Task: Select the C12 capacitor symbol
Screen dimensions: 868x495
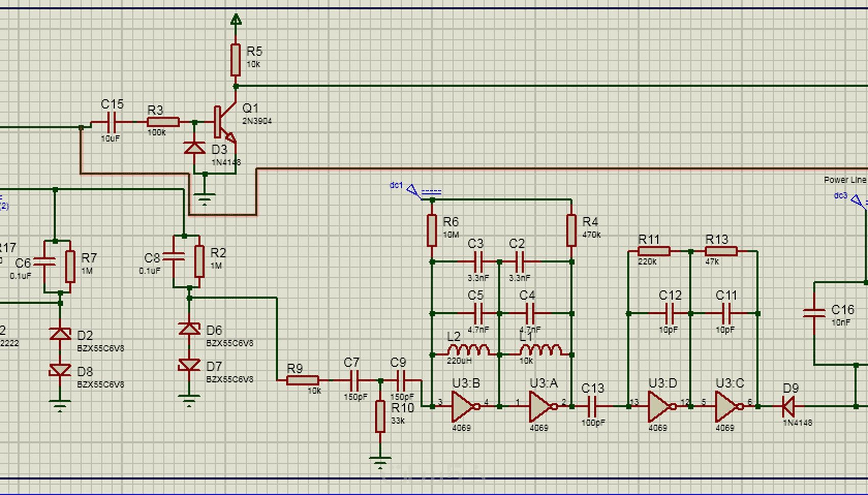Action: click(x=669, y=313)
